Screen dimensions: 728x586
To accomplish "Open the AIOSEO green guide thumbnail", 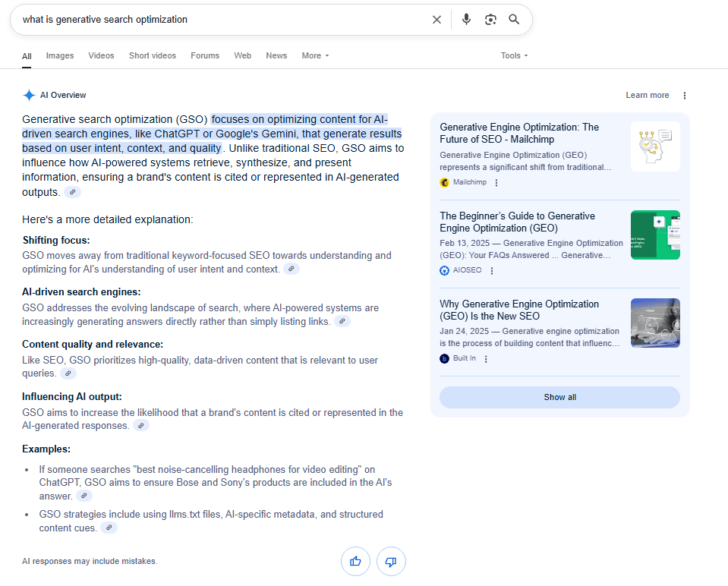I will [655, 235].
